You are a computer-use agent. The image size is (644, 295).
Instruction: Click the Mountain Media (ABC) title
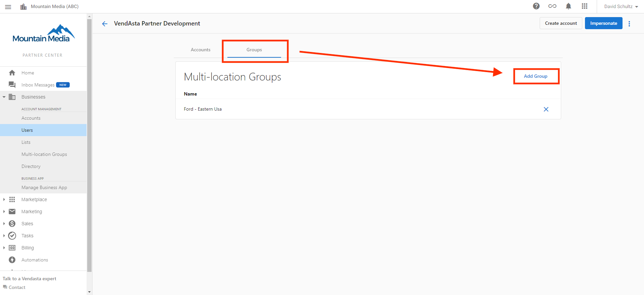(x=55, y=6)
